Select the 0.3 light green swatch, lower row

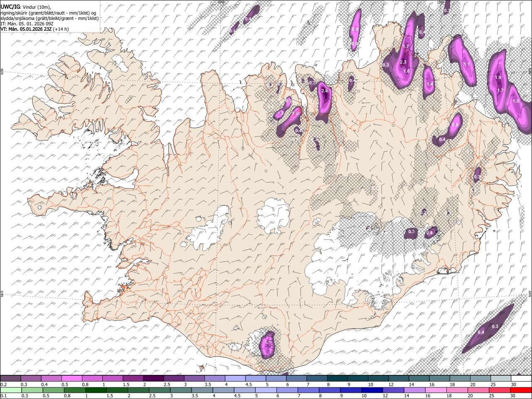coord(32,390)
